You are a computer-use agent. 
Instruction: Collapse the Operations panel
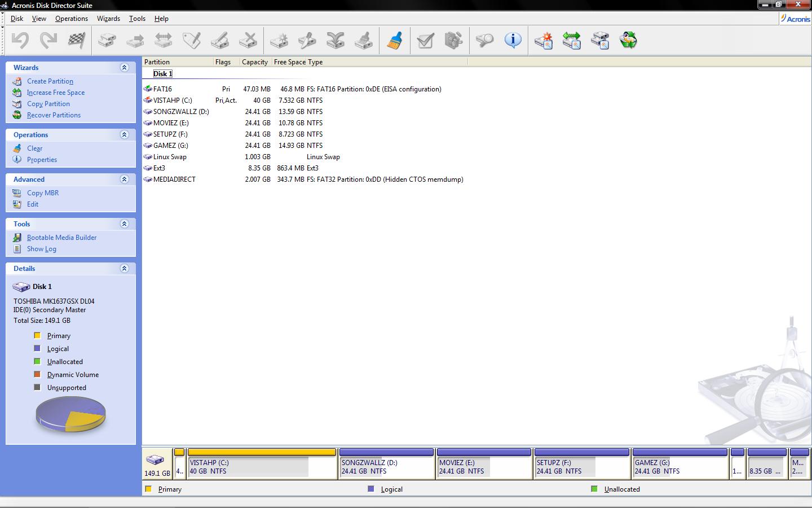point(125,134)
